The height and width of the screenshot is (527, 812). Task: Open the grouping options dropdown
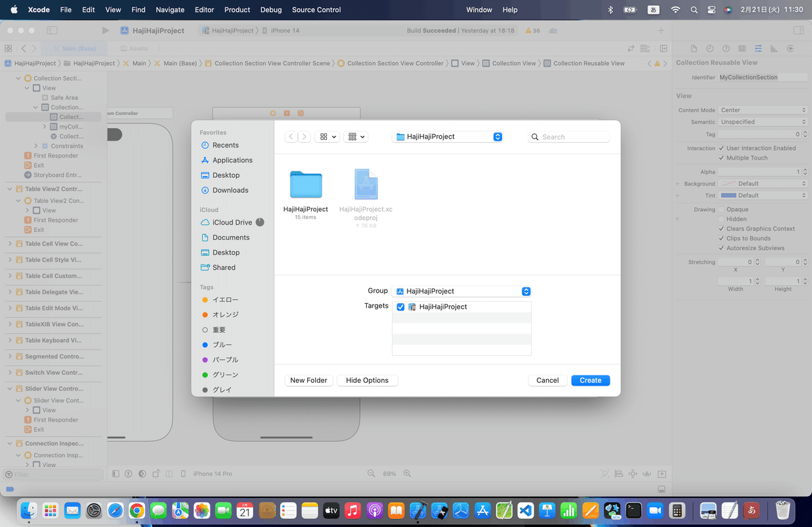355,137
